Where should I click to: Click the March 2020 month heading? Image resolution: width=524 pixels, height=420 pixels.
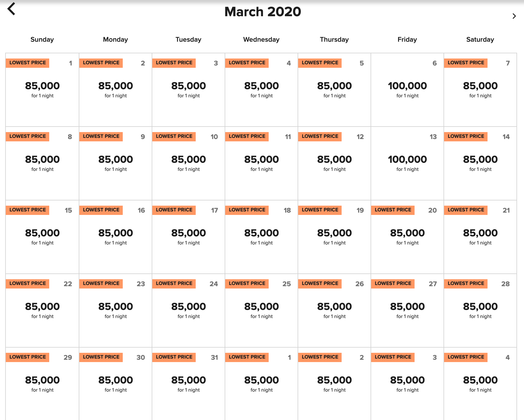click(x=263, y=12)
